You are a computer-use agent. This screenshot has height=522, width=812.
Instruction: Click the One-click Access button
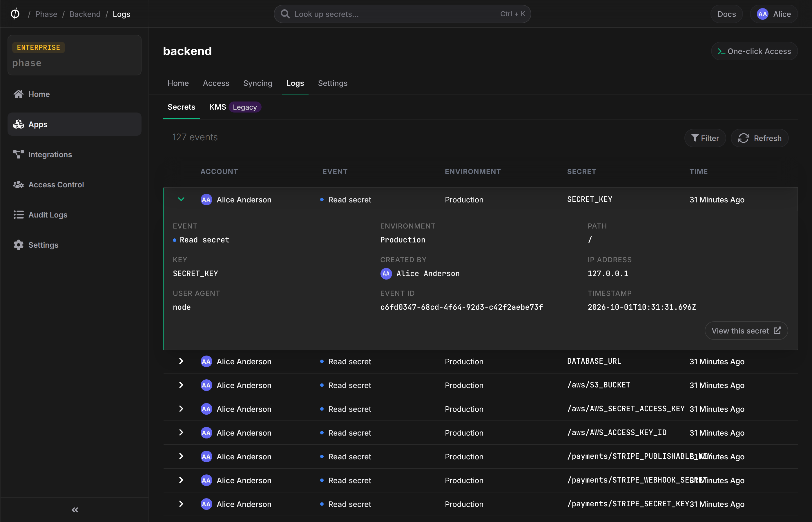[754, 51]
